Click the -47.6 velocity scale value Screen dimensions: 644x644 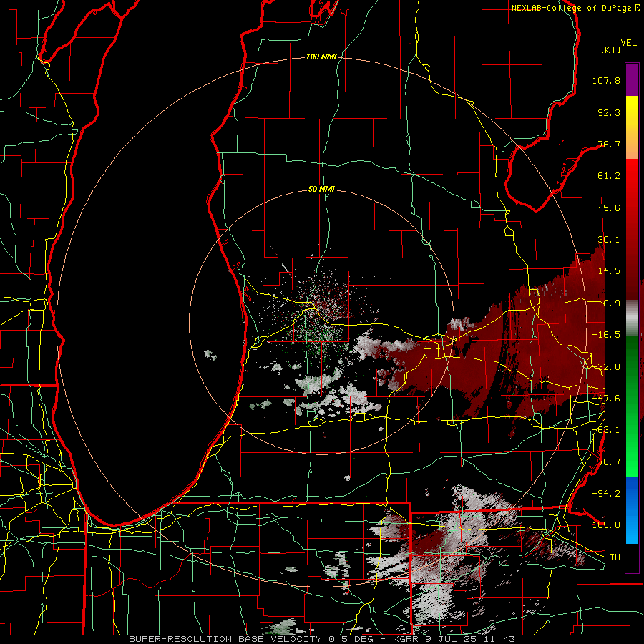coord(606,399)
